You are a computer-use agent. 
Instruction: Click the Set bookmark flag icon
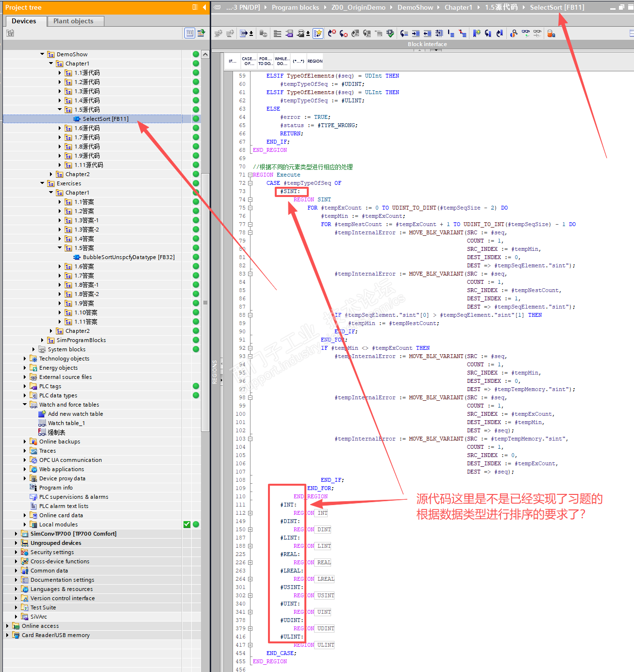(x=476, y=33)
